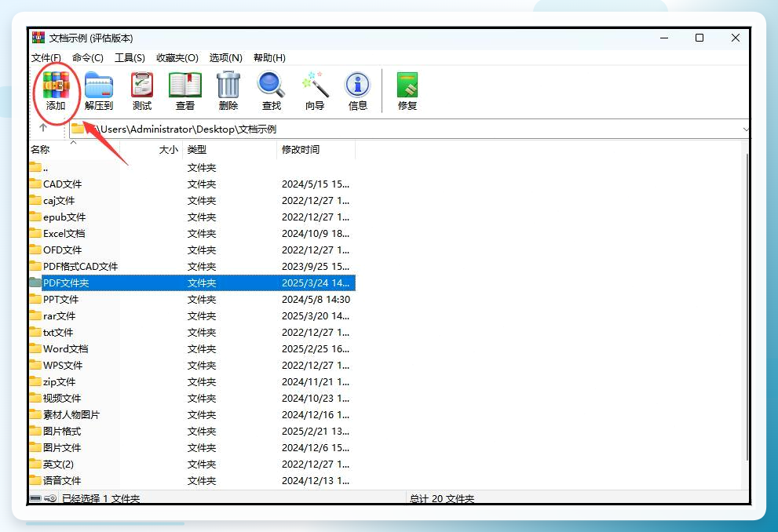Open the 工具(S) menu
778x532 pixels.
130,57
